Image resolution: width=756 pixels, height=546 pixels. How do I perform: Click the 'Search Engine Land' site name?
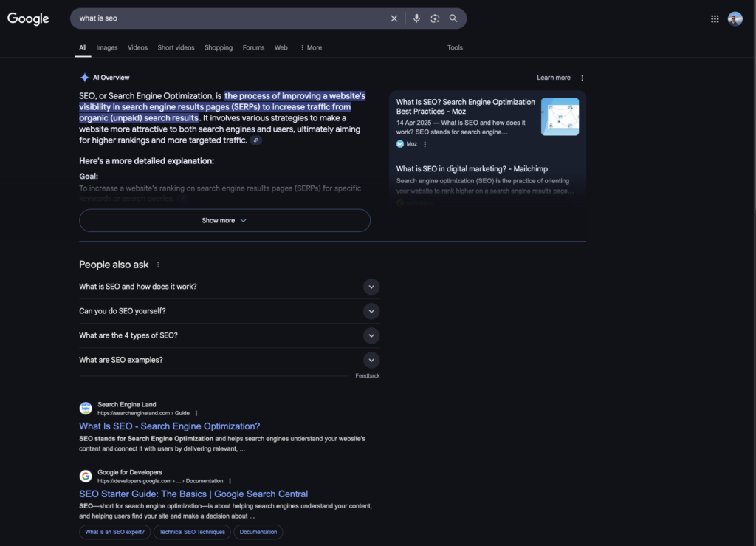pos(127,405)
